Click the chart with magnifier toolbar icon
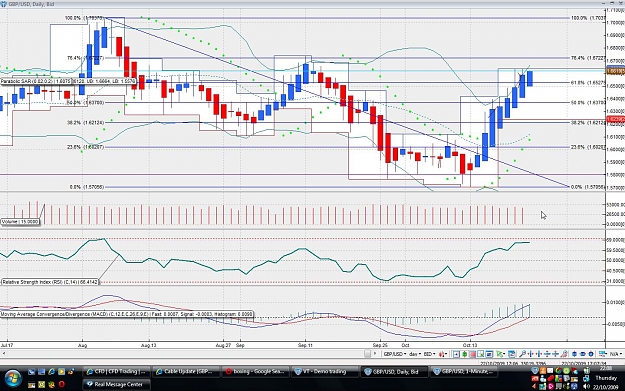The image size is (625, 391). click(481, 354)
